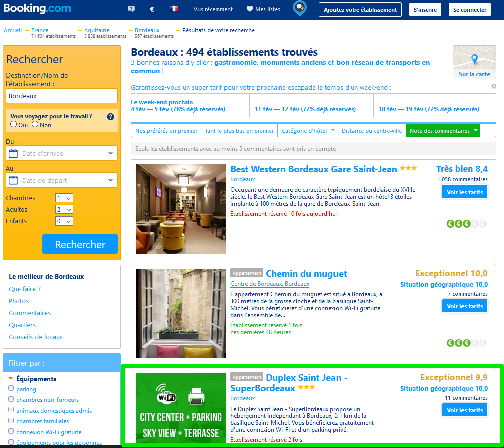Open the gastronomie reason link
This screenshot has height=448, width=504.
pyautogui.click(x=236, y=62)
